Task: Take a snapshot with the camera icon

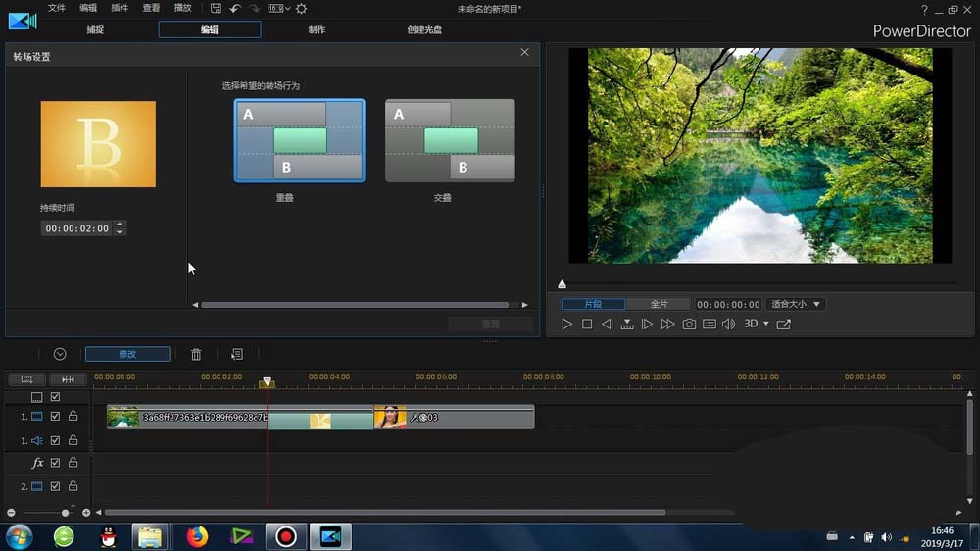Action: (689, 325)
